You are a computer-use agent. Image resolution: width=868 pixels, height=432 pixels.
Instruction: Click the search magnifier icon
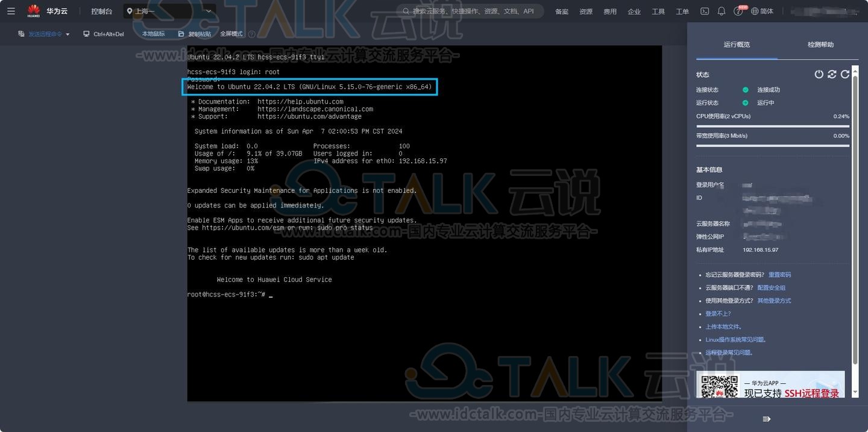click(x=406, y=11)
